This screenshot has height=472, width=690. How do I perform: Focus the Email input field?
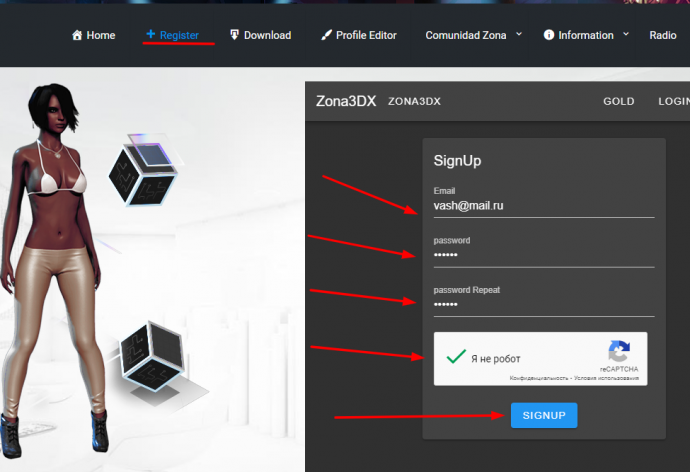(543, 205)
